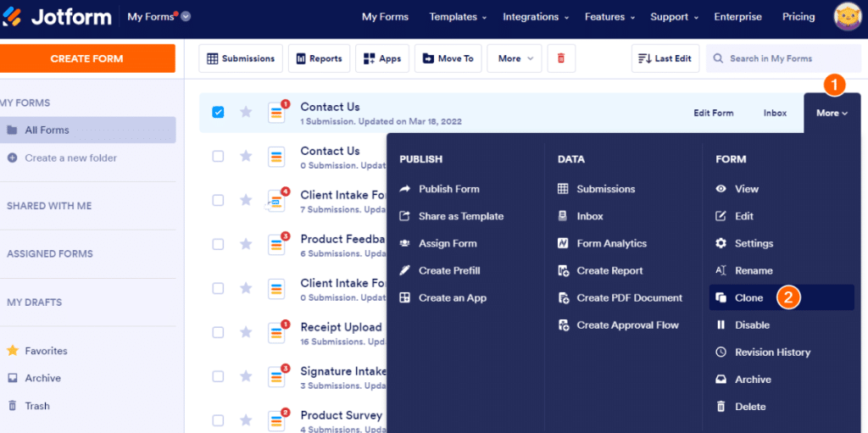Click the plus icon for new folder
Screen dimensions: 868x433
12,158
